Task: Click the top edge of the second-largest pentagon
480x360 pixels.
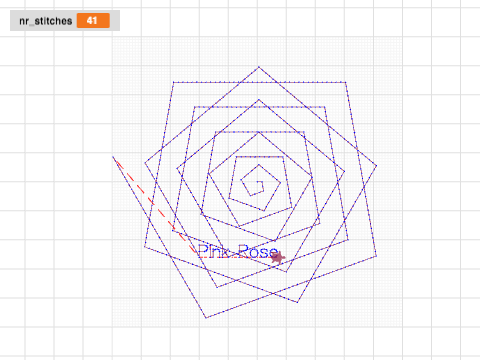Action: [259, 107]
